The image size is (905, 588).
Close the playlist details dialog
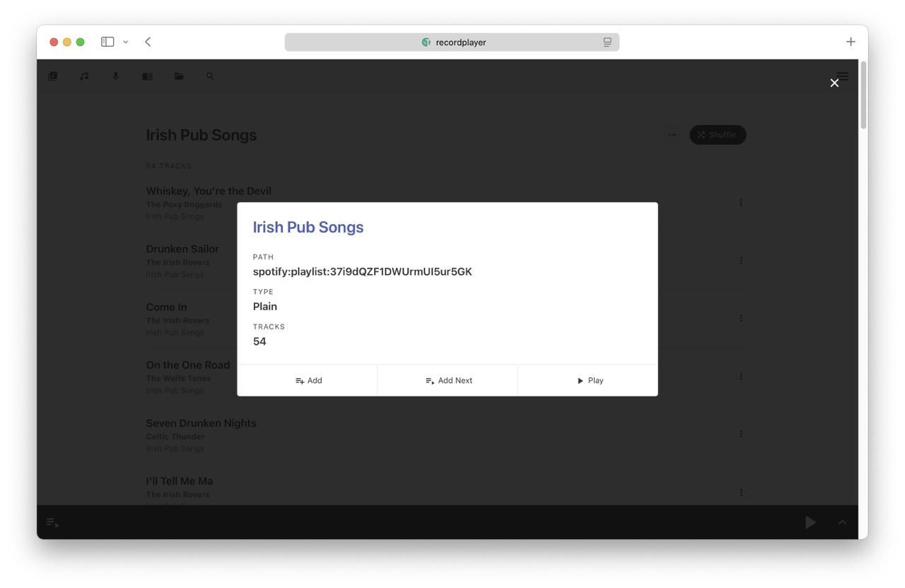834,83
